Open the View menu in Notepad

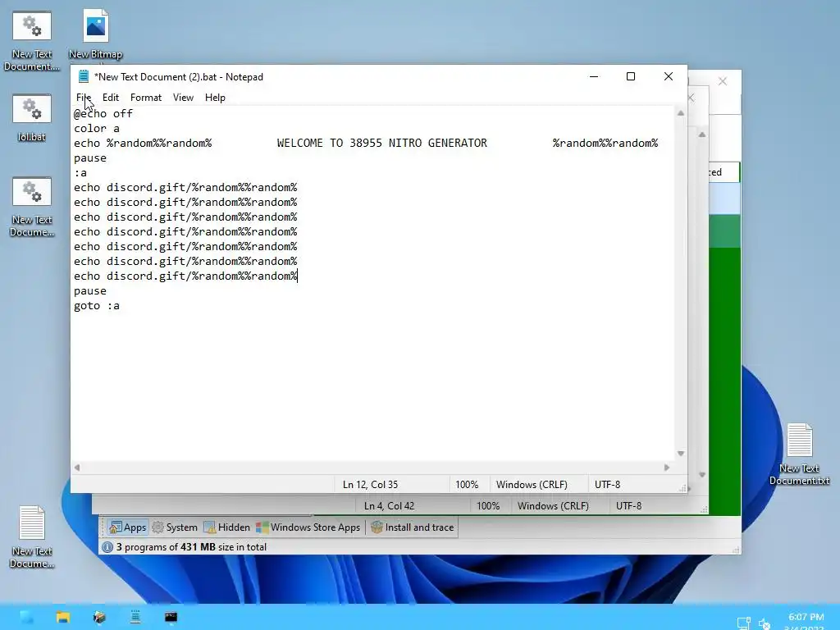[183, 98]
